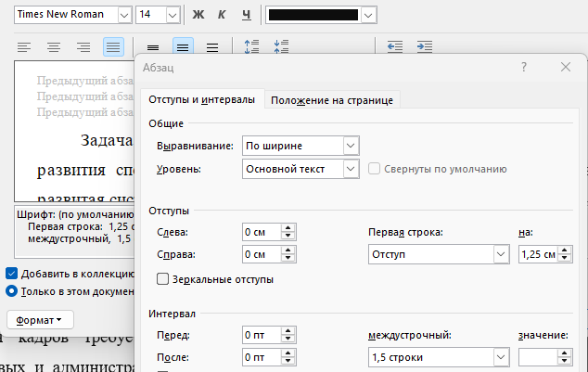The image size is (588, 372).
Task: Click the Справа indent field
Action: (x=262, y=254)
